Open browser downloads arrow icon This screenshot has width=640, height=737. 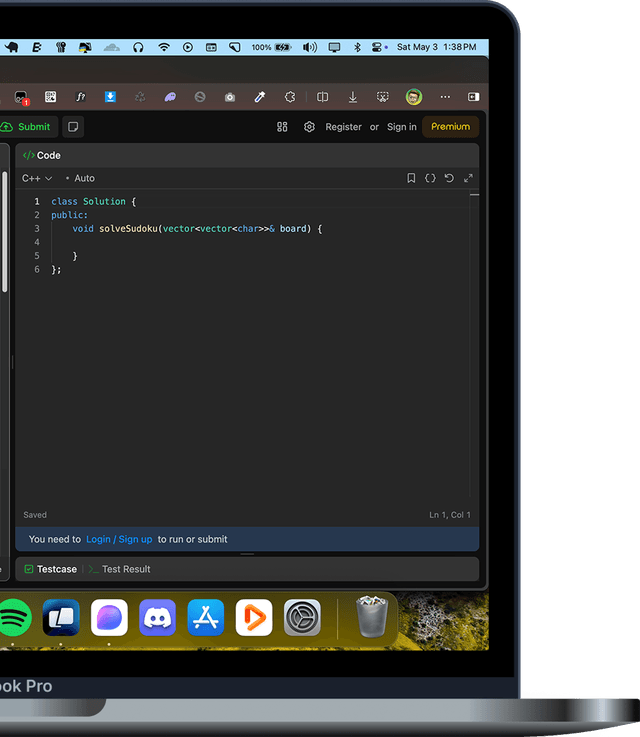pyautogui.click(x=353, y=97)
